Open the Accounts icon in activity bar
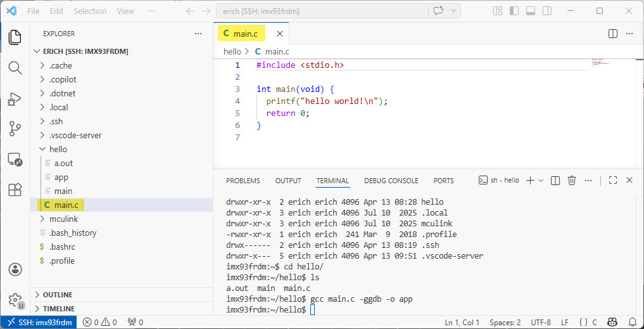 pos(15,269)
